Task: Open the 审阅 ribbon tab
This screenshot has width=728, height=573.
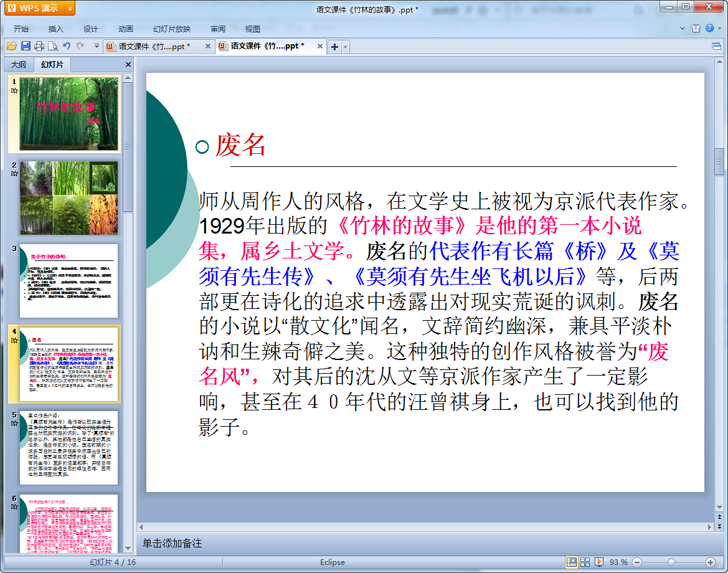Action: pyautogui.click(x=218, y=29)
